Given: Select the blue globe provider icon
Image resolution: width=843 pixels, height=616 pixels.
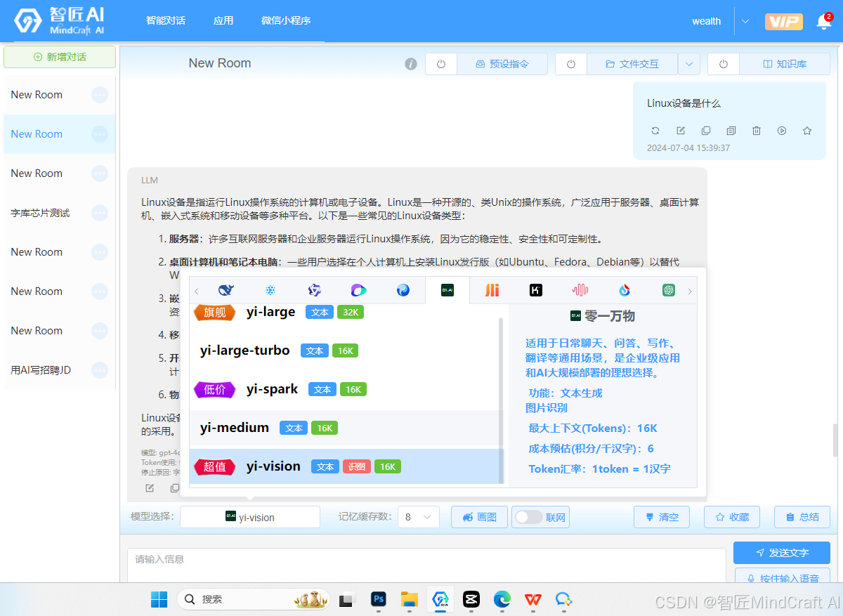Looking at the screenshot, I should click(403, 290).
